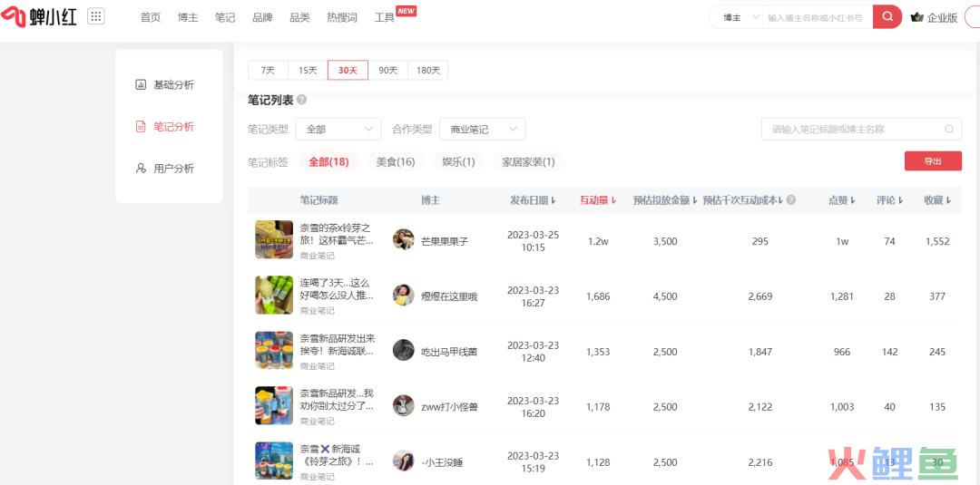Click estimated amount 4,500
980x485 pixels.
[x=665, y=296]
